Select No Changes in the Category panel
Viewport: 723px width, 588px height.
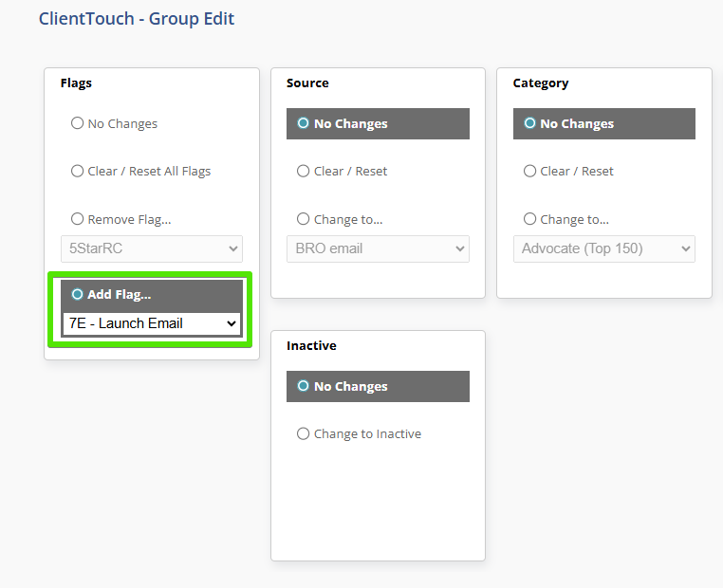[530, 123]
